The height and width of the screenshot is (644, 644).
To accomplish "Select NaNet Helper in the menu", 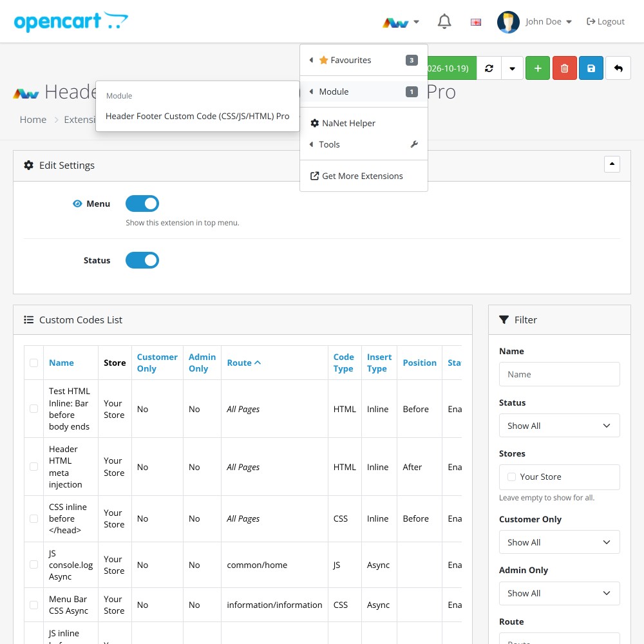I will 364,123.
